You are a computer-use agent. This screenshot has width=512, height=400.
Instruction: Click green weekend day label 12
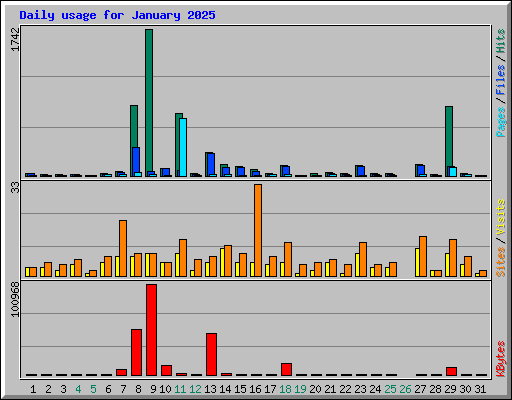(x=195, y=389)
